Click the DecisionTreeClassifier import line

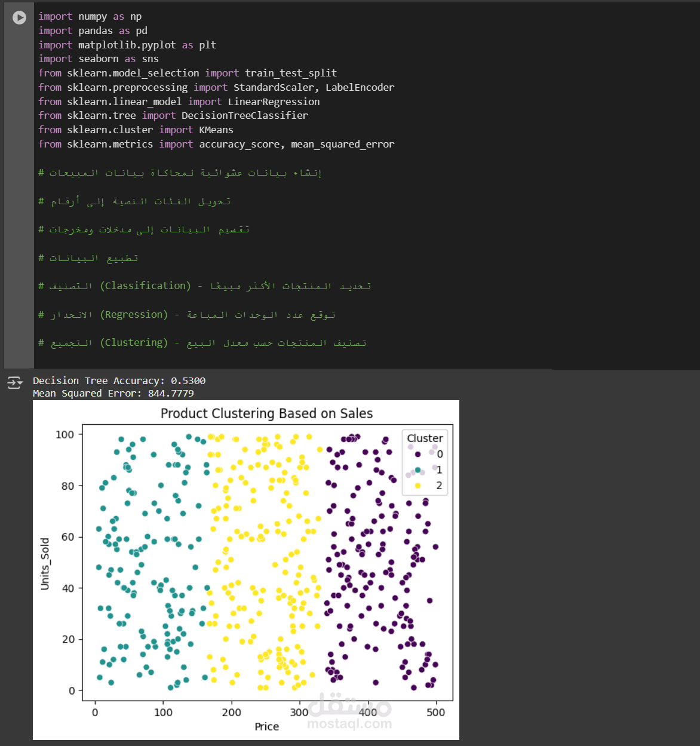click(x=173, y=116)
